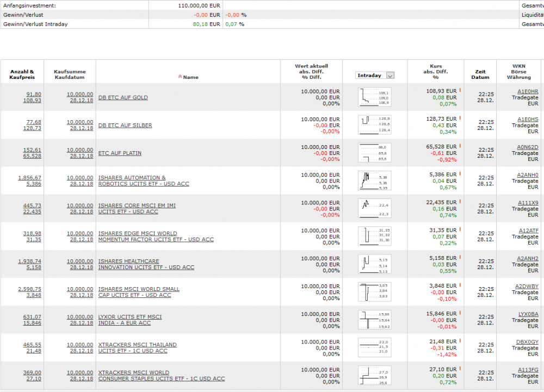
Task: Click the Lyxor MSCI India intraday chart
Action: pos(375,320)
